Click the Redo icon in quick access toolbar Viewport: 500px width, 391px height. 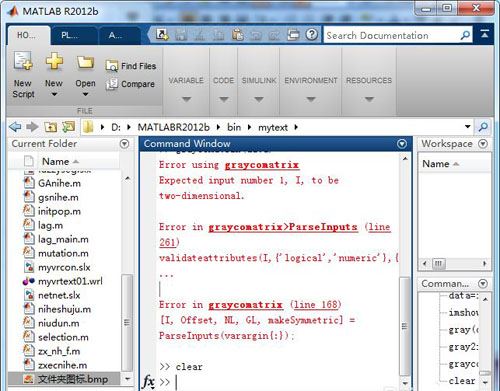pos(275,35)
